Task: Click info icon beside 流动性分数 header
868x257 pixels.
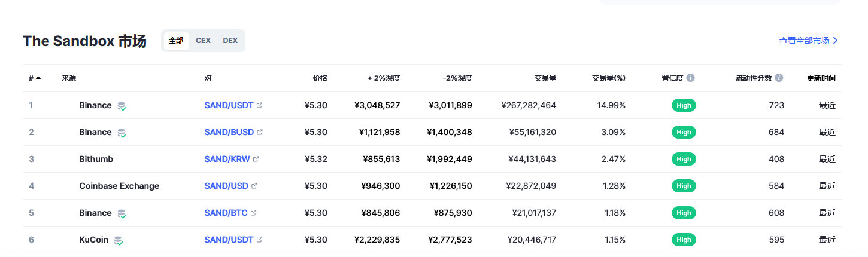Action: click(x=779, y=78)
